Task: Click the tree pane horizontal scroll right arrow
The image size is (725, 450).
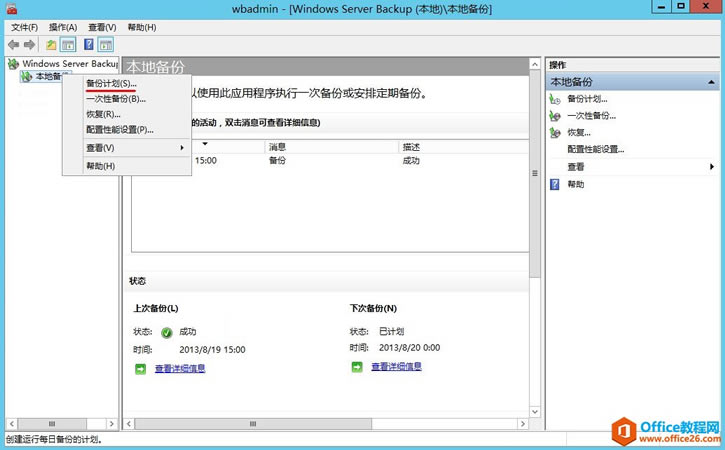Action: pos(111,424)
